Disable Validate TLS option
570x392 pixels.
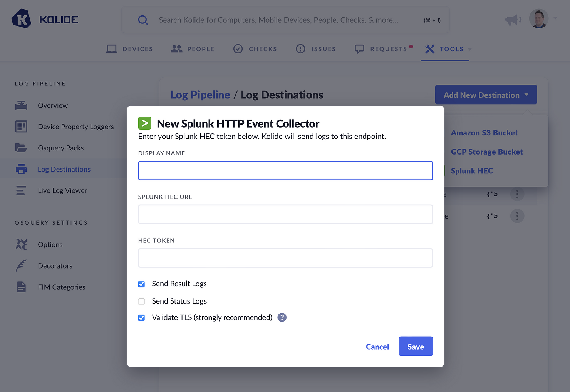click(141, 318)
